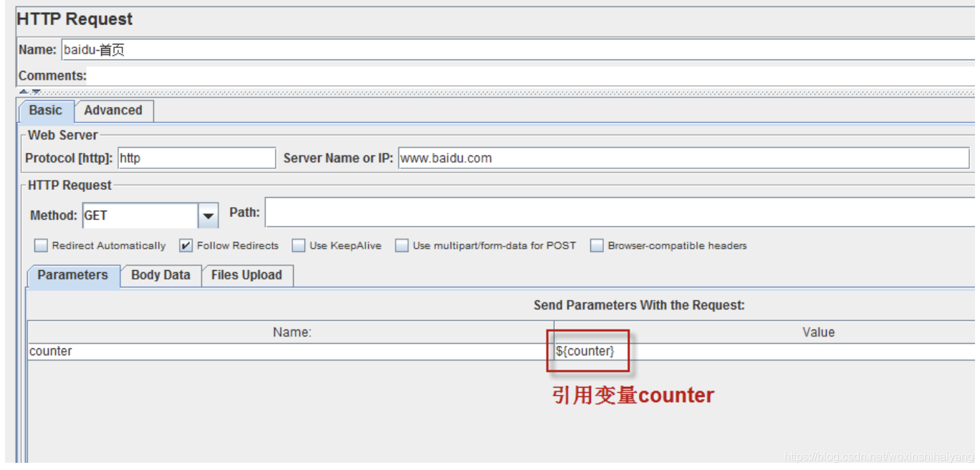Click the Comments input field
This screenshot has width=980, height=470.
point(532,76)
